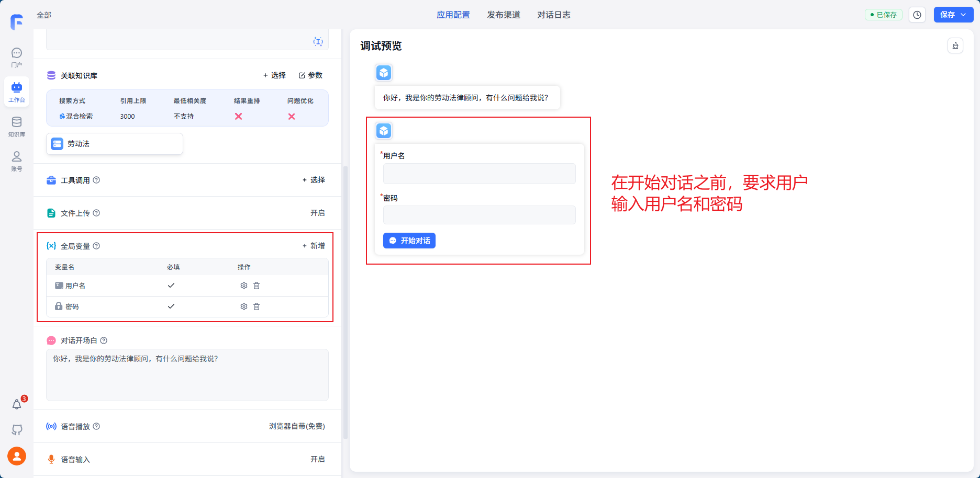Expand the 保存 button dropdown arrow

tap(964, 15)
